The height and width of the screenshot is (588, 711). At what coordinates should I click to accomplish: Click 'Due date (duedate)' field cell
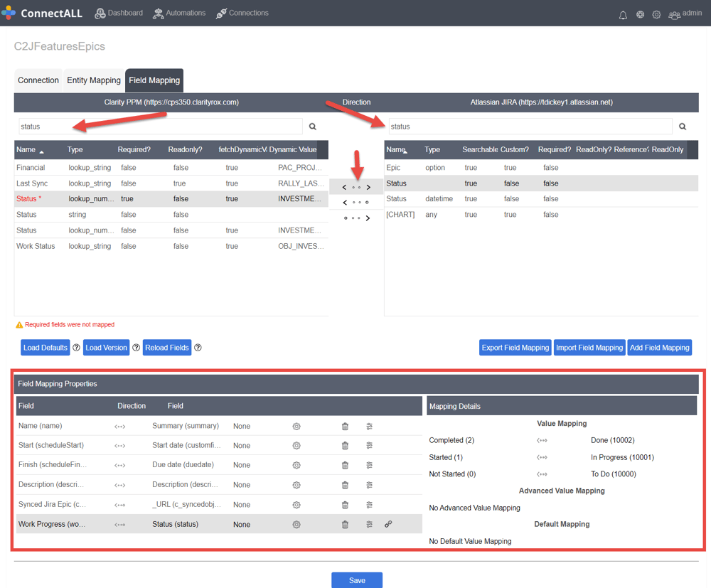(183, 465)
